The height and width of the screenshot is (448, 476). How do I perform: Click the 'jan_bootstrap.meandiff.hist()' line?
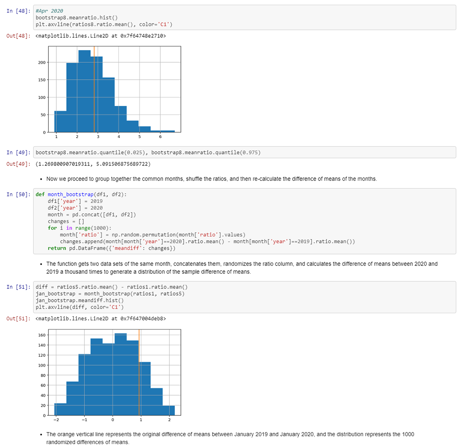point(80,300)
